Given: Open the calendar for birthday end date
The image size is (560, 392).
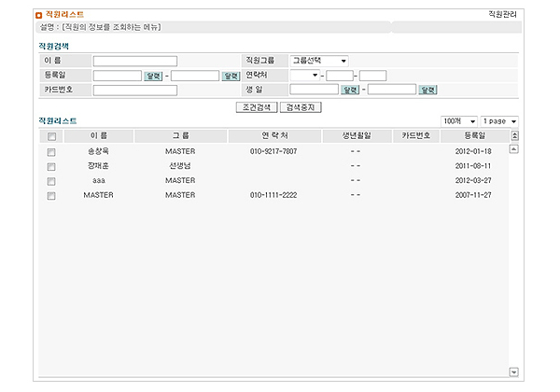Looking at the screenshot, I should coord(428,91).
